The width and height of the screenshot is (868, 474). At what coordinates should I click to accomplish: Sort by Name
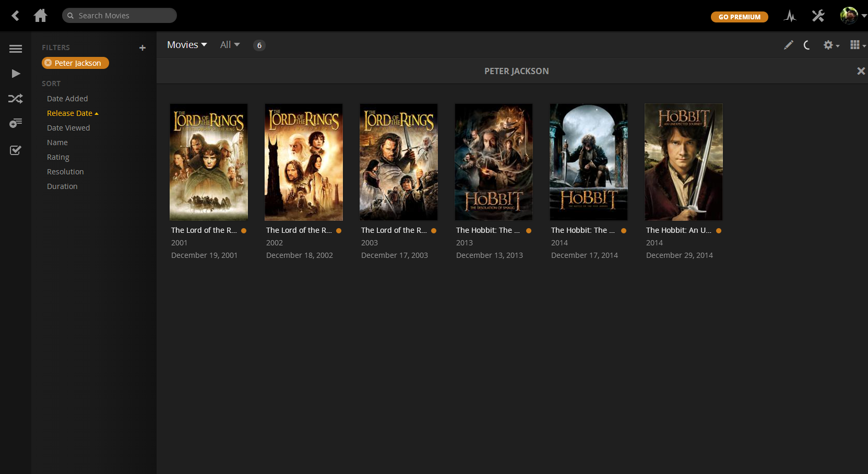[x=57, y=143]
